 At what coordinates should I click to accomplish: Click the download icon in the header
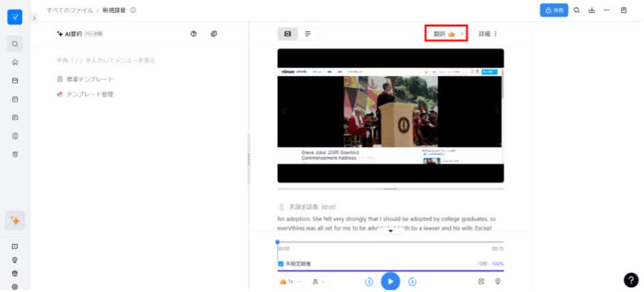click(x=592, y=10)
